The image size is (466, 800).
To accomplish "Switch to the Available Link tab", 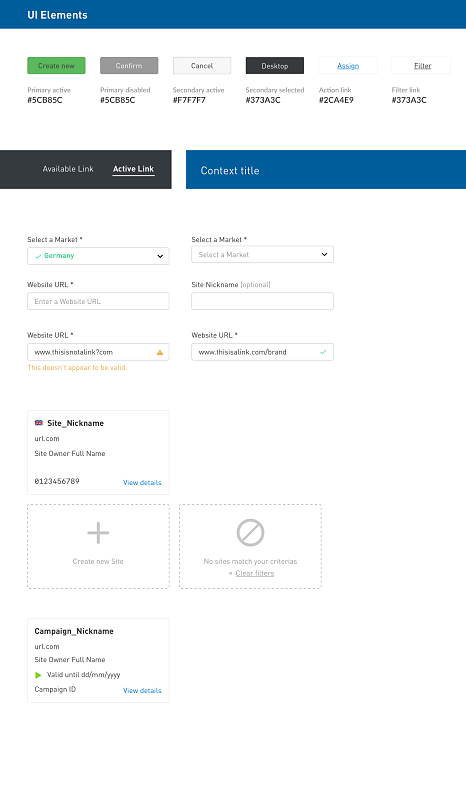I will pyautogui.click(x=68, y=169).
